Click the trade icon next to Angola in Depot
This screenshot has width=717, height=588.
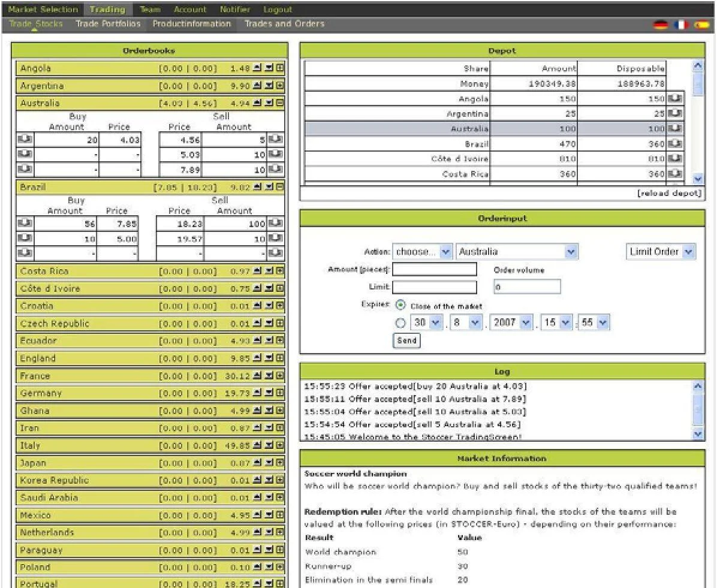click(x=675, y=98)
